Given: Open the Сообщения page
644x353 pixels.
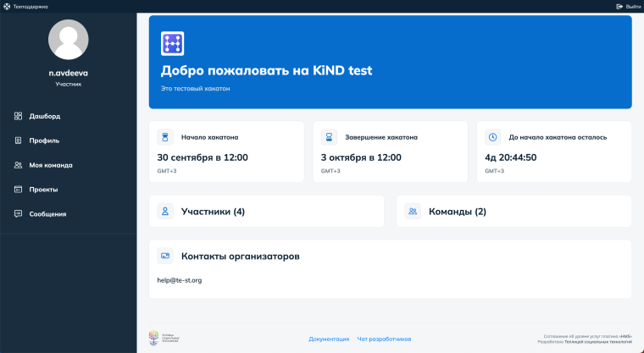Looking at the screenshot, I should coord(47,214).
